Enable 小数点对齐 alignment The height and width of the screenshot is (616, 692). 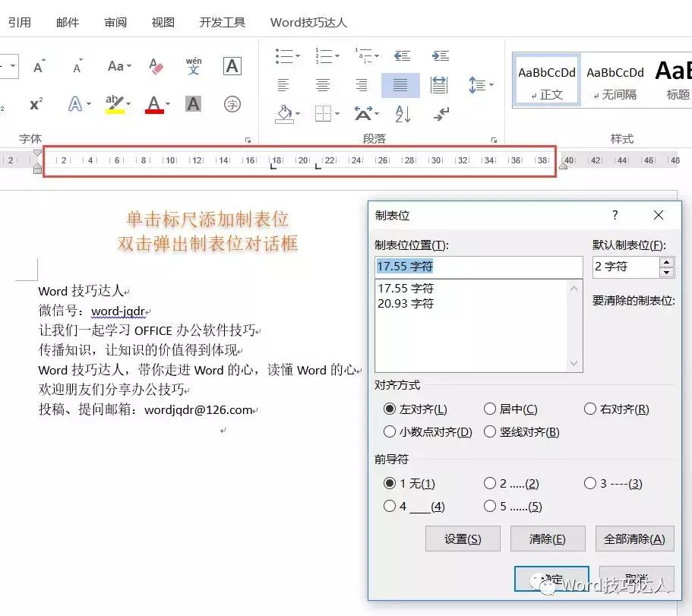pyautogui.click(x=390, y=431)
